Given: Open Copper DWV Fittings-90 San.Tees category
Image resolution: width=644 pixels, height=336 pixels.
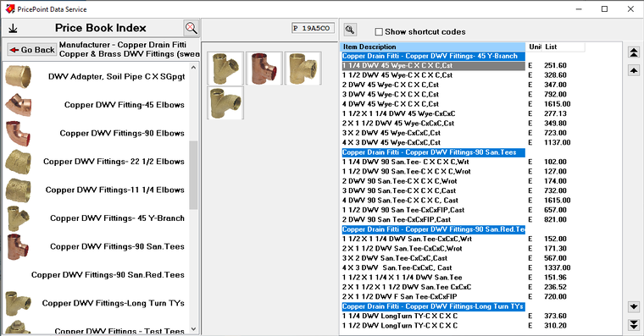Looking at the screenshot, I should click(117, 246).
